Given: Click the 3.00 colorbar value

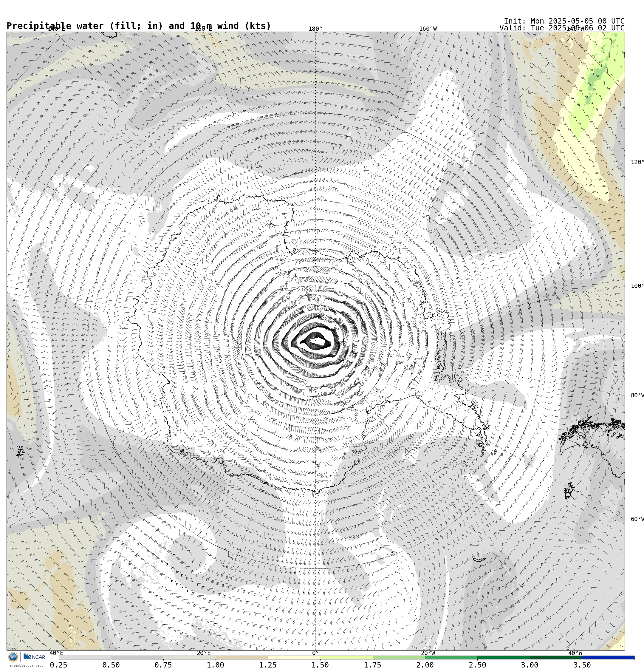Looking at the screenshot, I should 530,665.
